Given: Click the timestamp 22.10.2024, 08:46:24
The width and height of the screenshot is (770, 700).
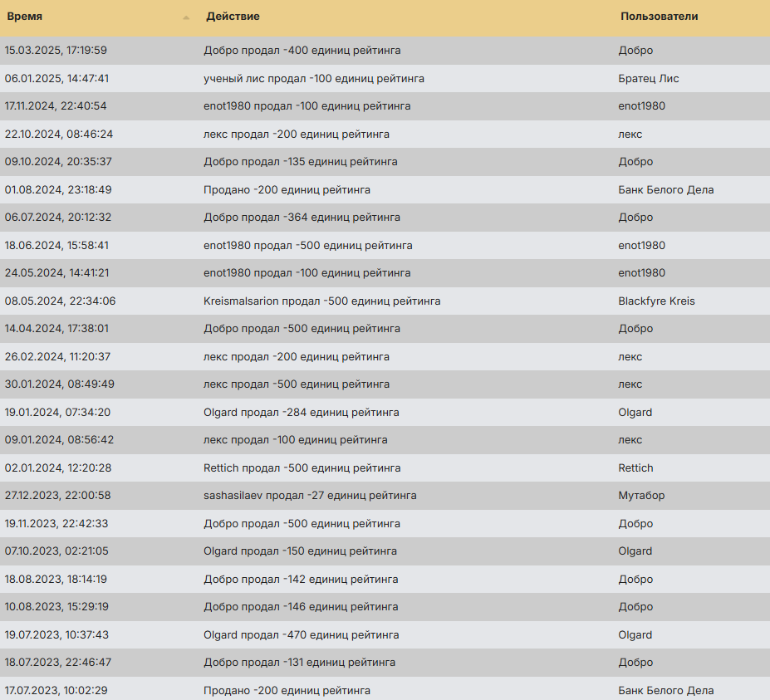Looking at the screenshot, I should (x=59, y=135).
